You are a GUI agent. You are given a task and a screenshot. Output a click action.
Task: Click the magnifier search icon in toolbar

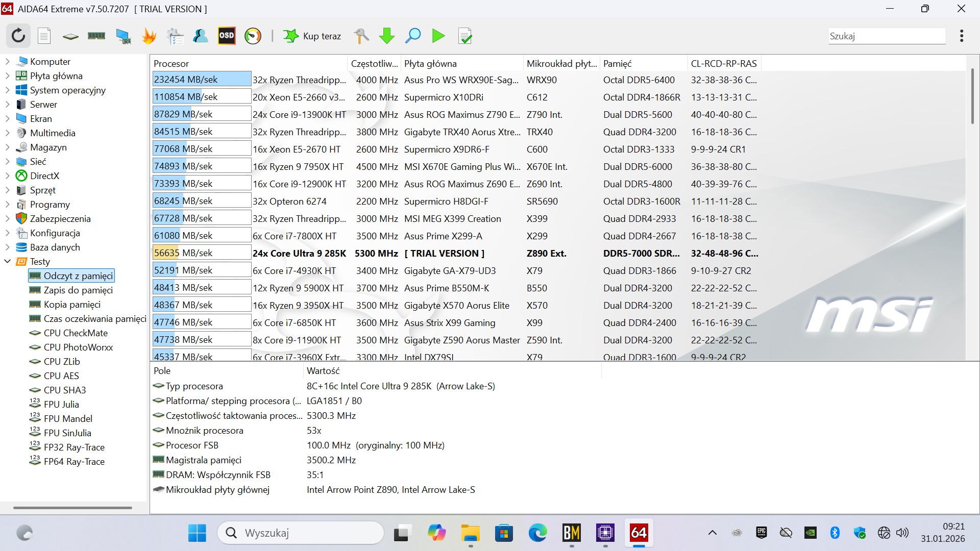coord(412,36)
